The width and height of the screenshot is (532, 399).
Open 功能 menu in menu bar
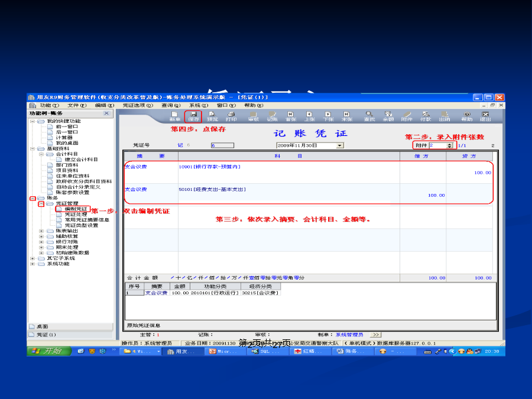pyautogui.click(x=49, y=106)
